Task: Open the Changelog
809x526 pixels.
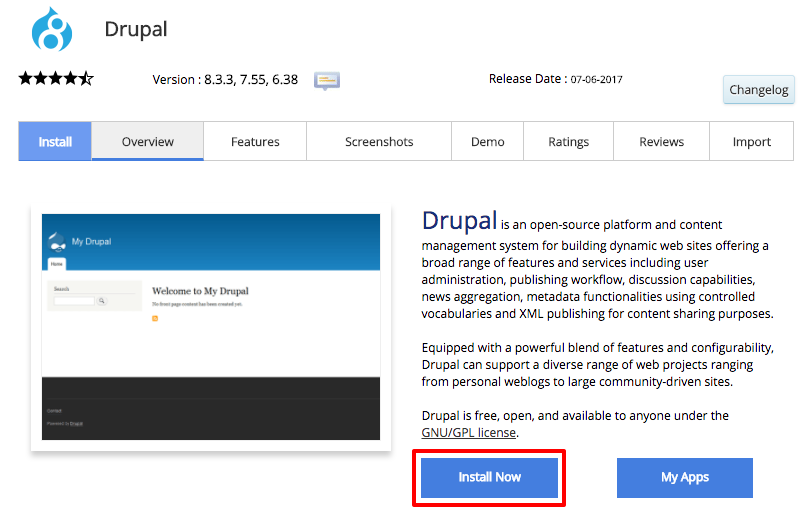Action: click(758, 90)
